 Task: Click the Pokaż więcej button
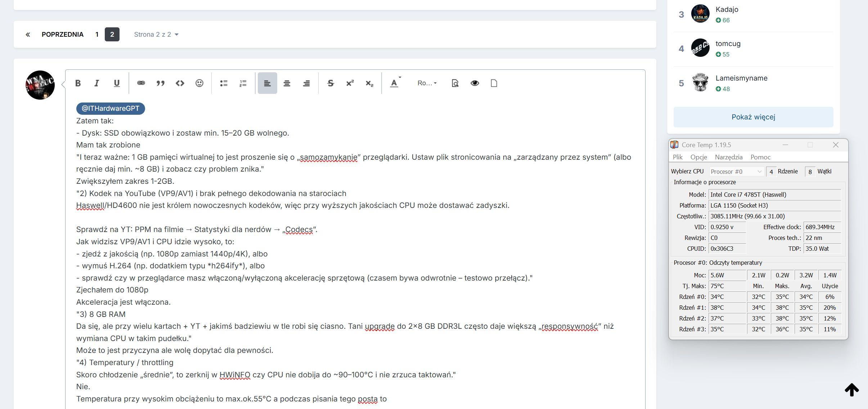point(753,117)
